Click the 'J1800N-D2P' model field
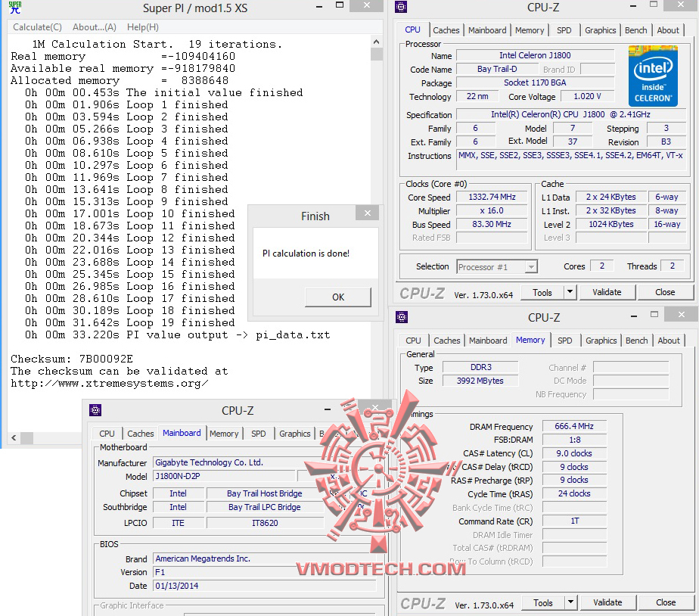Image resolution: width=699 pixels, height=616 pixels. (224, 477)
